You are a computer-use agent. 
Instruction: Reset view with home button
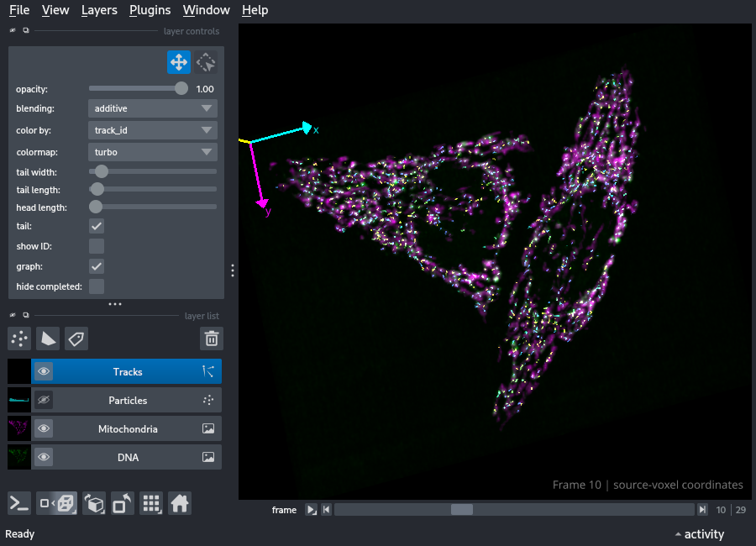[x=180, y=503]
